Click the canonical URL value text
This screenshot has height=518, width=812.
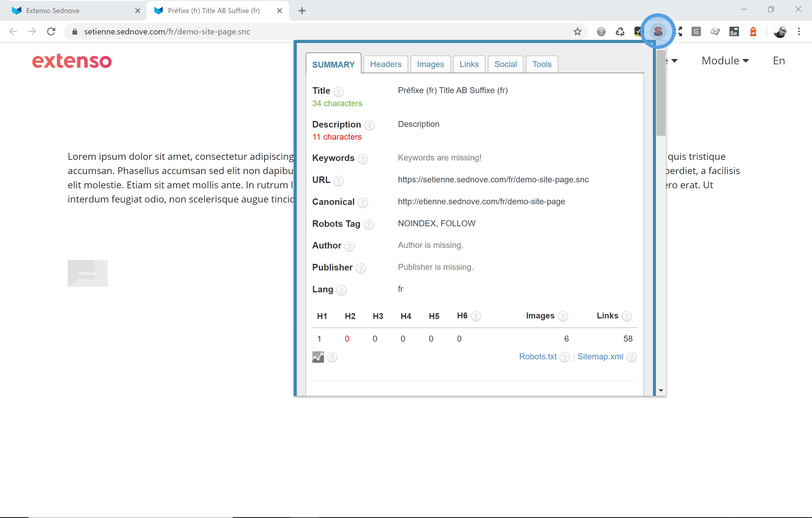[x=481, y=201]
